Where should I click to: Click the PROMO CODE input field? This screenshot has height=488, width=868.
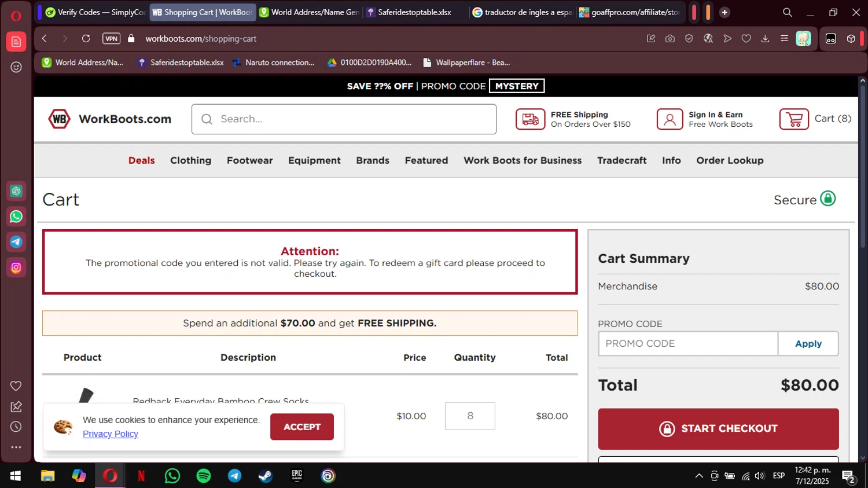tap(688, 344)
